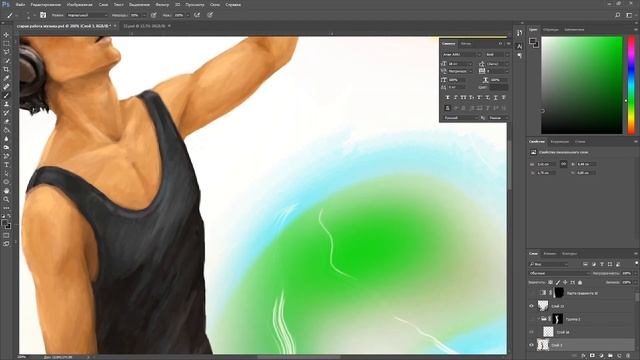The height and width of the screenshot is (360, 640).
Task: Click the delete layer trash icon
Action: [628, 356]
